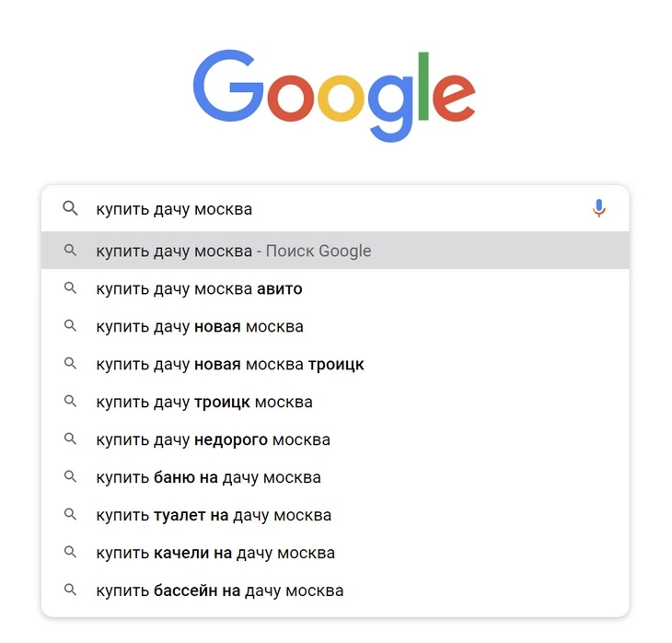Image resolution: width=672 pixels, height=643 pixels.
Task: Choose 'купить дачу недорого москва' suggestion
Action: [x=335, y=439]
